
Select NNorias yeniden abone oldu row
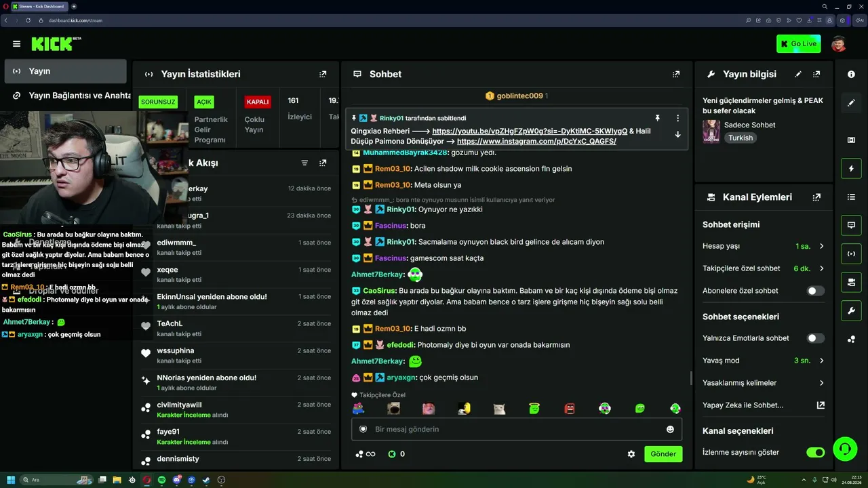click(236, 382)
